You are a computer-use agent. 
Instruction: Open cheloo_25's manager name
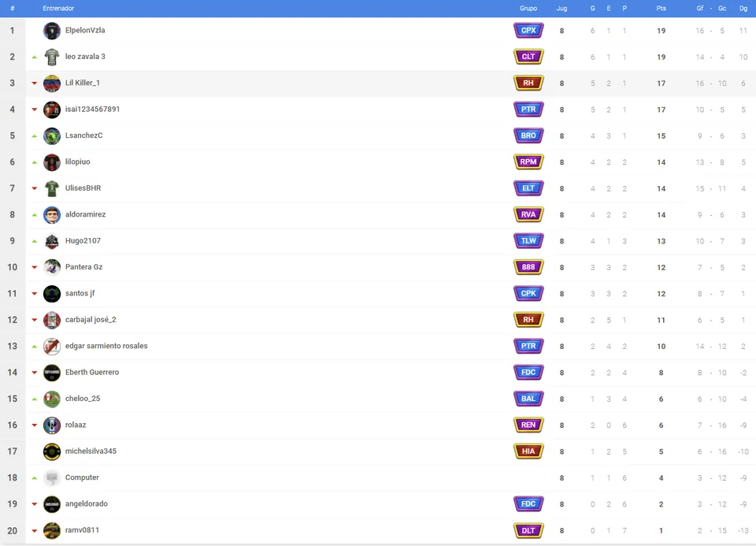coord(83,399)
